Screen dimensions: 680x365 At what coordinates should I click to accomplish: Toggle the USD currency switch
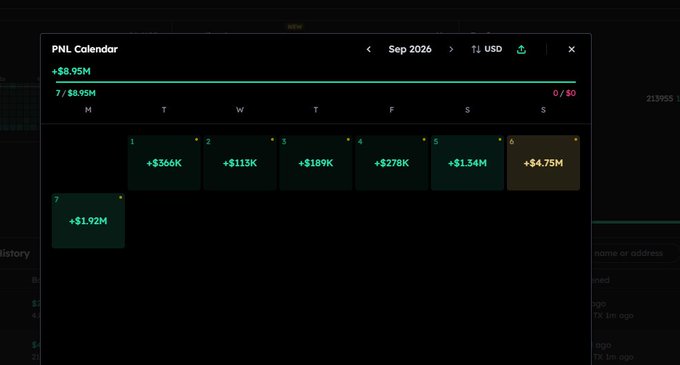point(487,49)
